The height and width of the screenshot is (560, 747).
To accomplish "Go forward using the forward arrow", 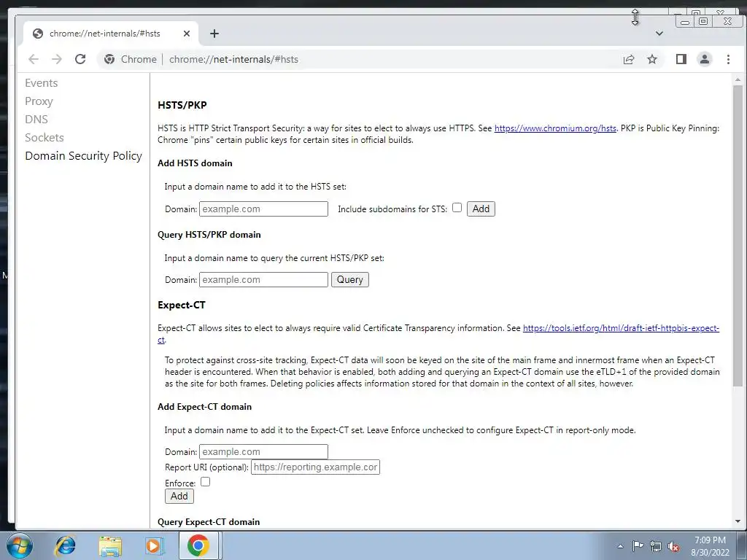I will (57, 59).
